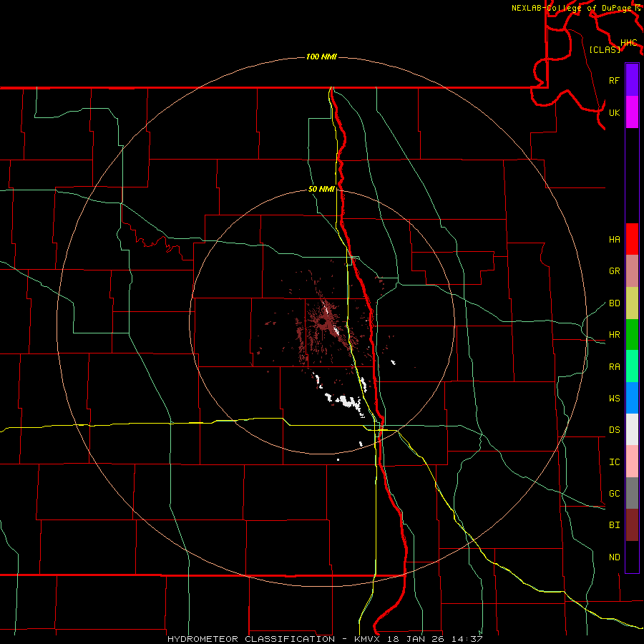Select the white DS legend swatch

coord(632,429)
